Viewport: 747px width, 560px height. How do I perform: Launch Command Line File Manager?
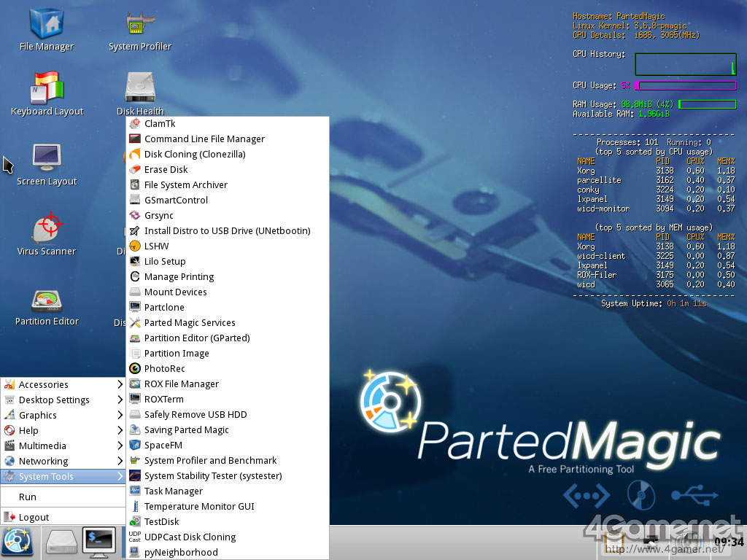pos(228,139)
